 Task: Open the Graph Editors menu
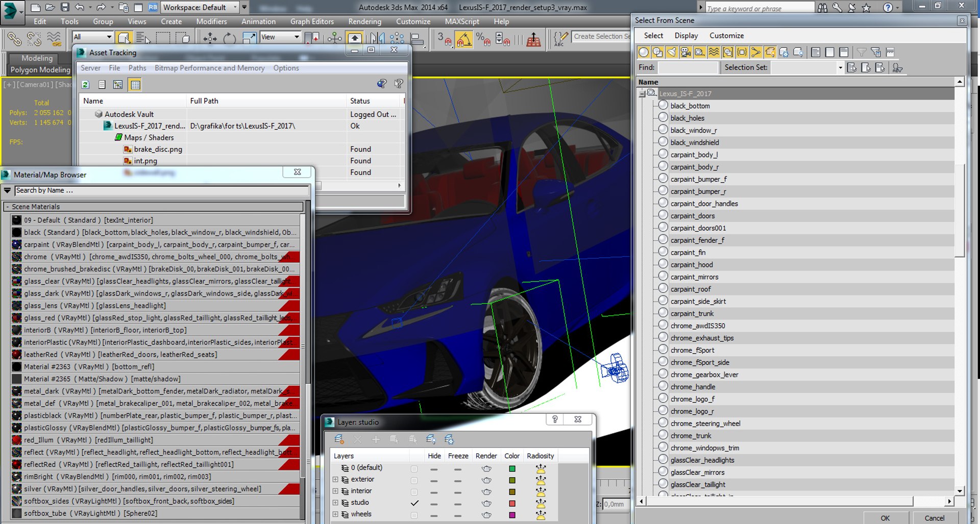[x=312, y=21]
